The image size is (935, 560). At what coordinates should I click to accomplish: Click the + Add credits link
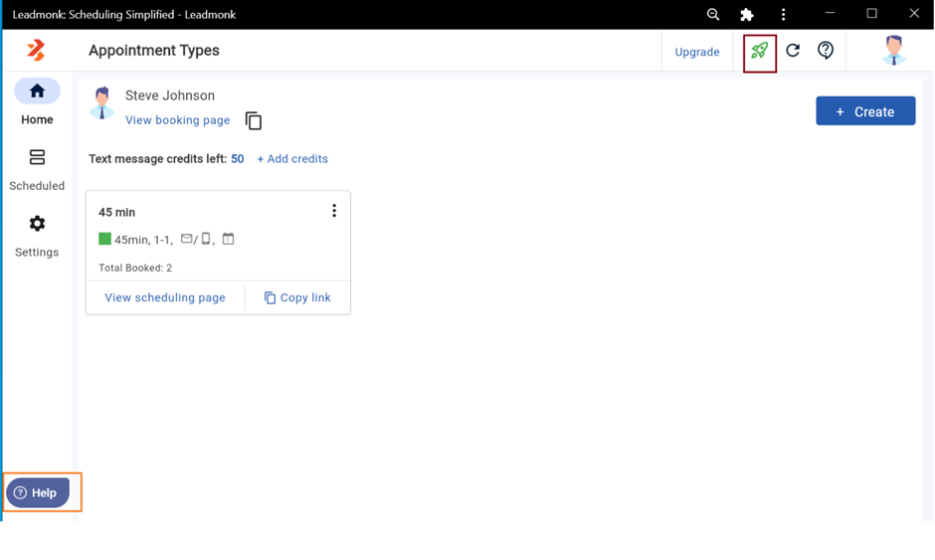click(292, 158)
